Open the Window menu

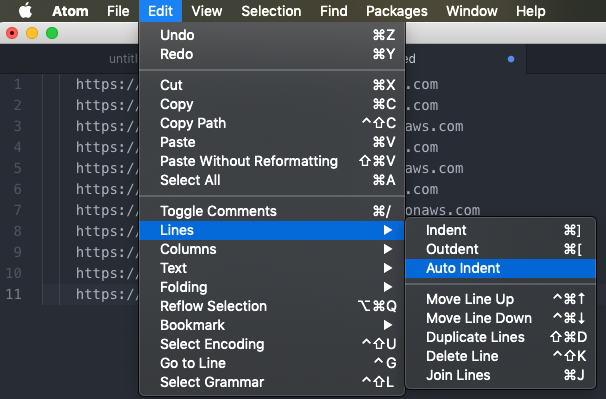point(472,11)
